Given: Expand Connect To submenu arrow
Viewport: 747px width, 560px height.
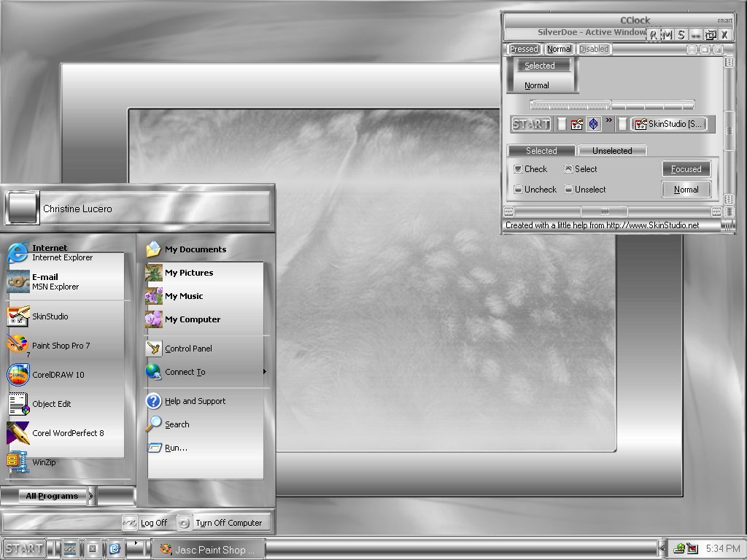Looking at the screenshot, I should point(264,371).
